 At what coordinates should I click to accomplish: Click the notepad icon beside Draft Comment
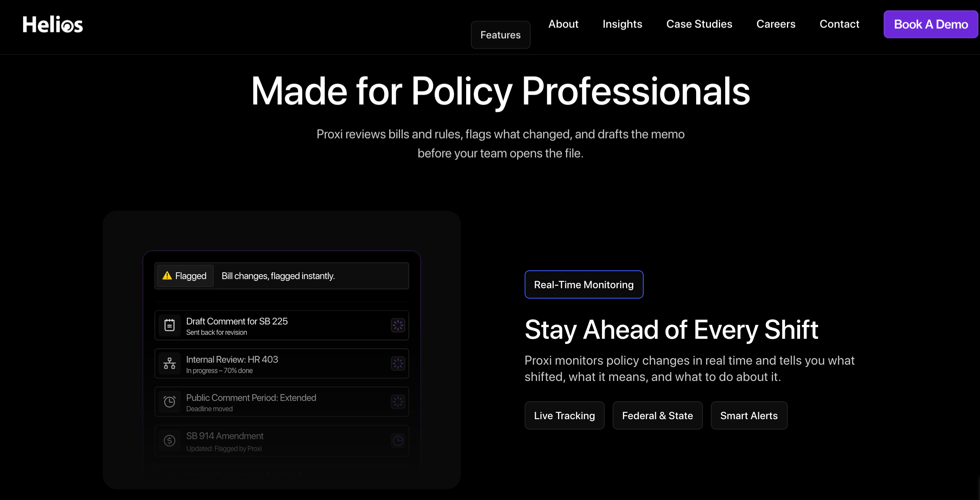pyautogui.click(x=170, y=325)
